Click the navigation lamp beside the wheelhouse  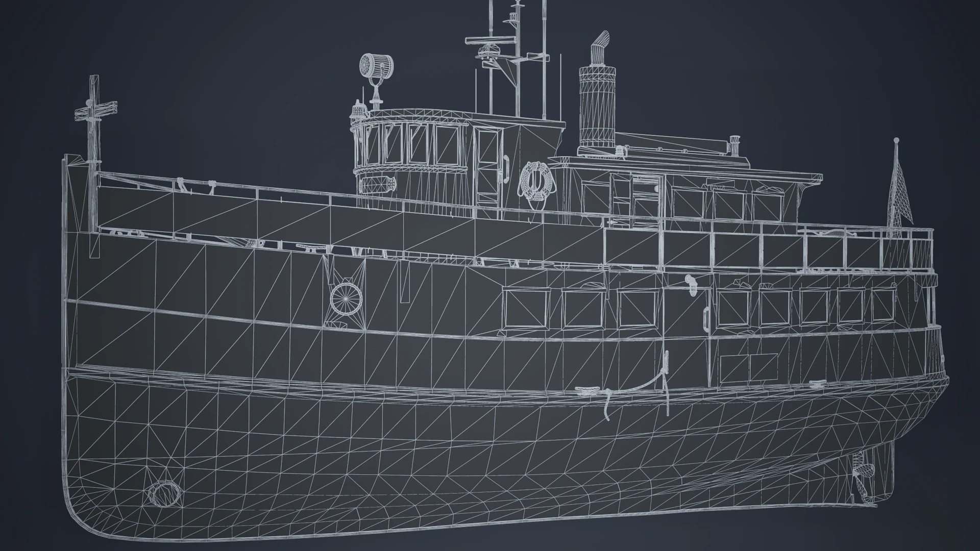(x=358, y=111)
